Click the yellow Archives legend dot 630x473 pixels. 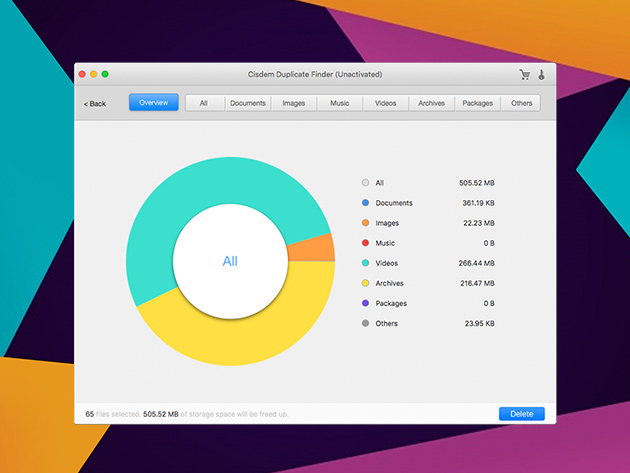coord(365,283)
